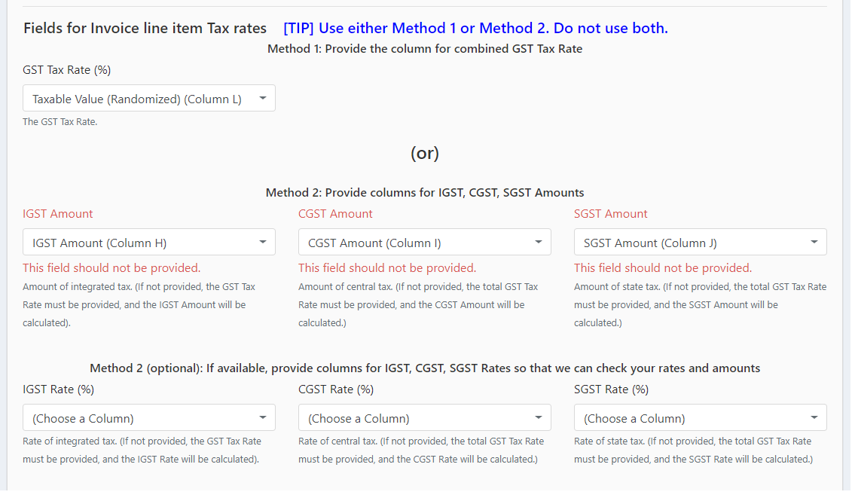Click the red SGST Amount label
The image size is (855, 504).
point(611,214)
